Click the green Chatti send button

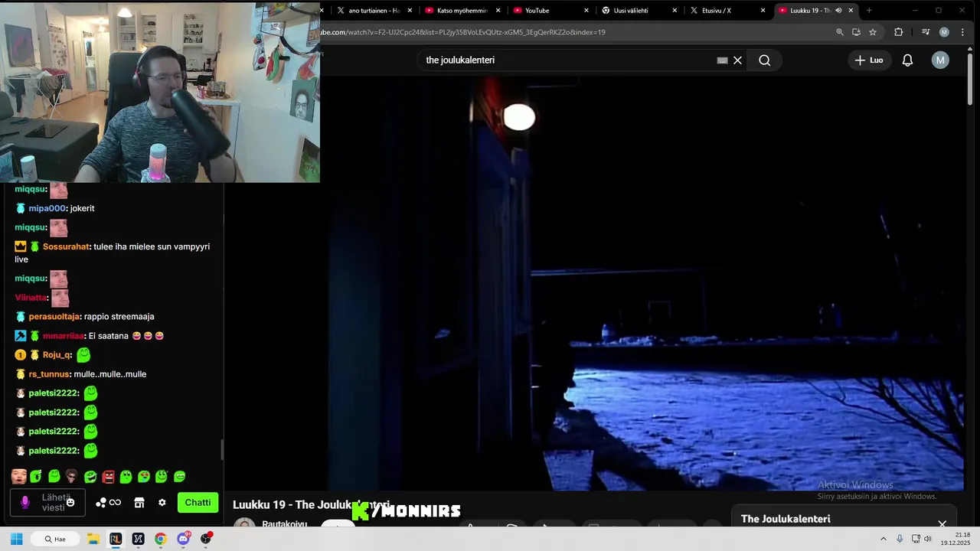coord(198,503)
